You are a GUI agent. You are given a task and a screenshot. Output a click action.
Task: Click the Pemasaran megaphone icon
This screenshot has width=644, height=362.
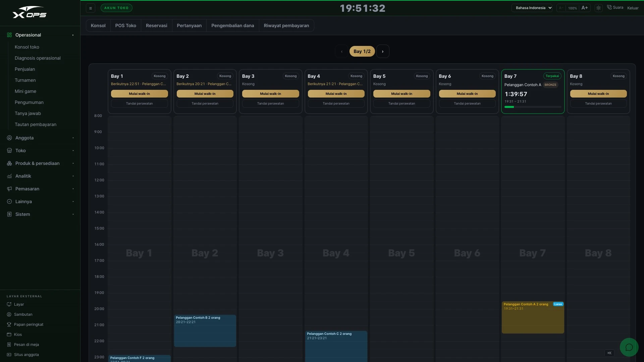click(x=9, y=189)
